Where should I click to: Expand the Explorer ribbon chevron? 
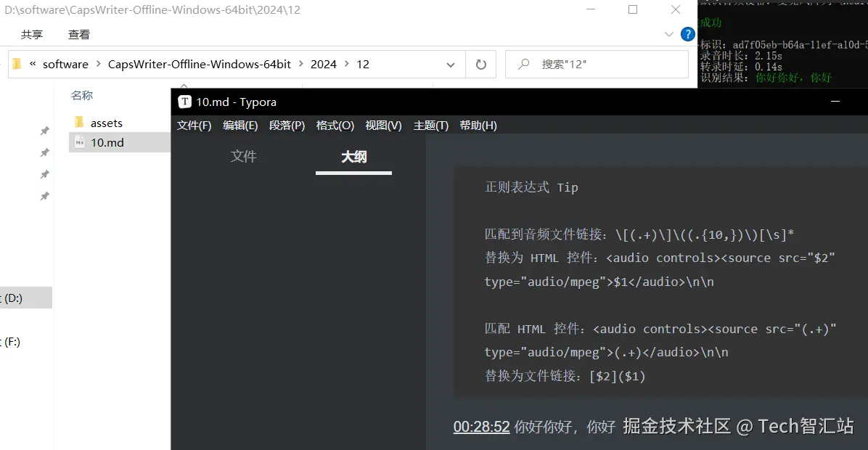click(669, 33)
